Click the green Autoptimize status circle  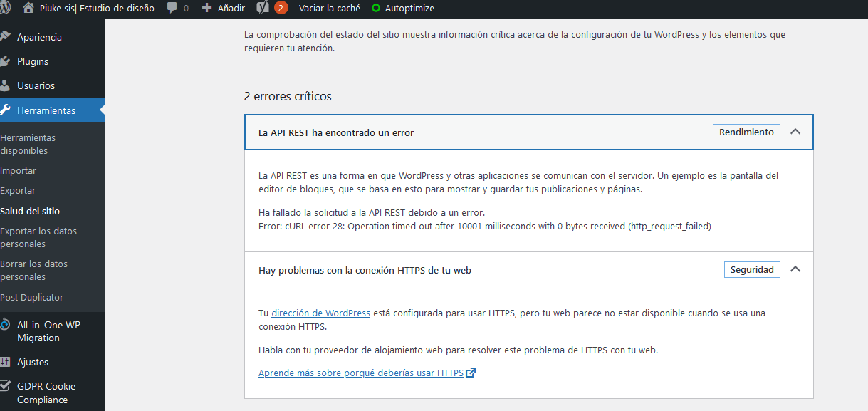[376, 9]
